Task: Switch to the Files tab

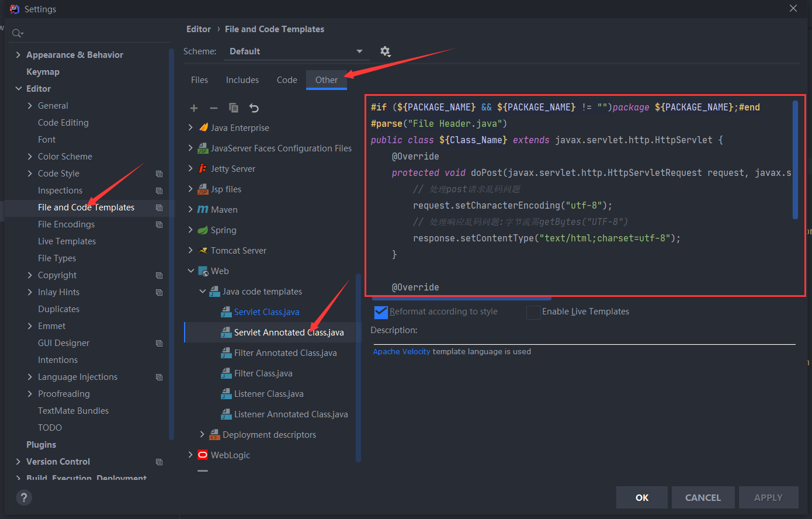Action: coord(199,80)
